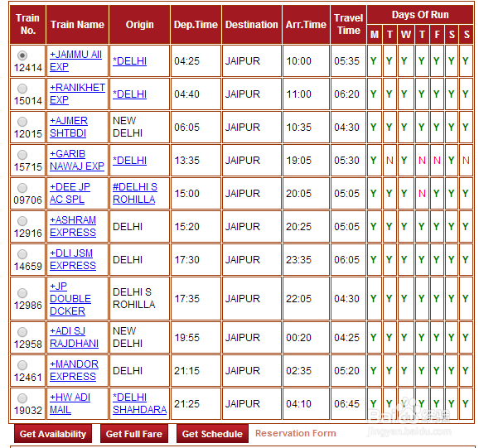Click arrival time 00:20
This screenshot has width=479, height=448.
click(299, 338)
